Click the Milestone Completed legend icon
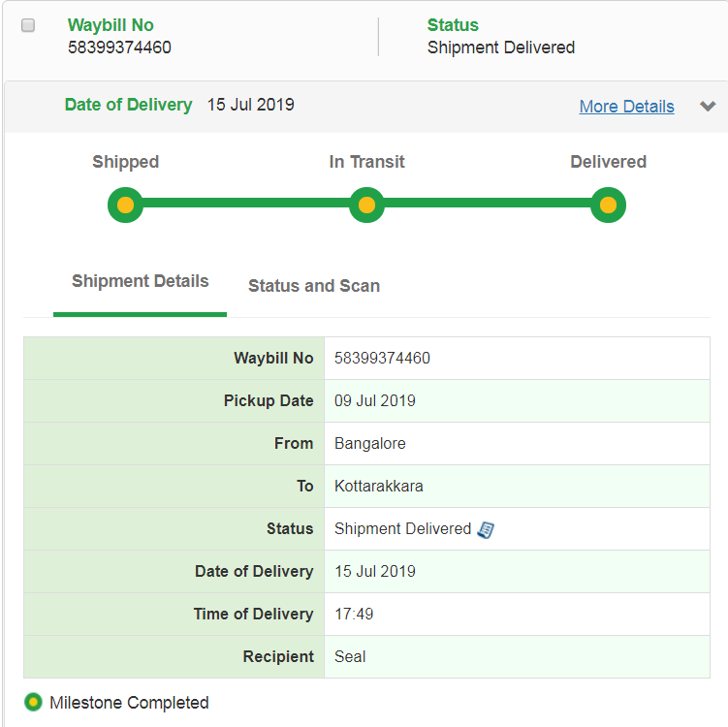Viewport: 728px width, 727px height. 34,703
